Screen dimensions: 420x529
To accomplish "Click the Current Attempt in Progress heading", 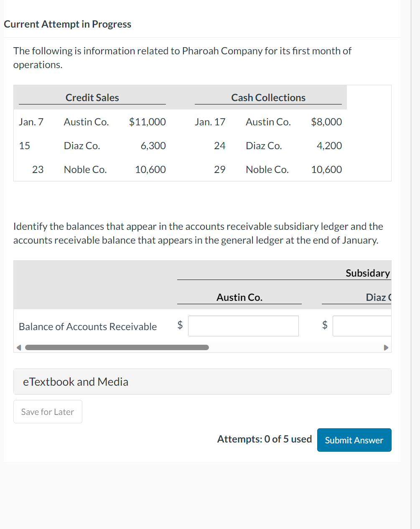I will pos(68,24).
